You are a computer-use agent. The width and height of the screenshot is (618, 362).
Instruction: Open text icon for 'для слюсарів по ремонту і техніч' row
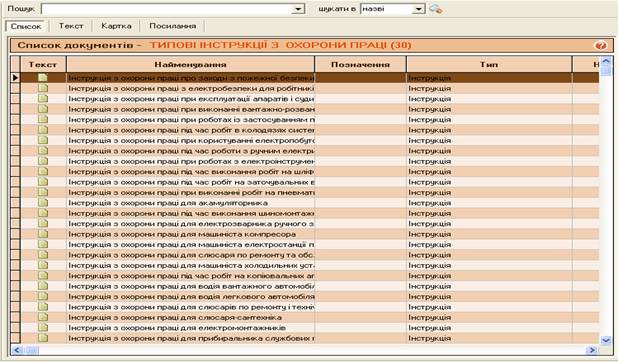point(43,307)
